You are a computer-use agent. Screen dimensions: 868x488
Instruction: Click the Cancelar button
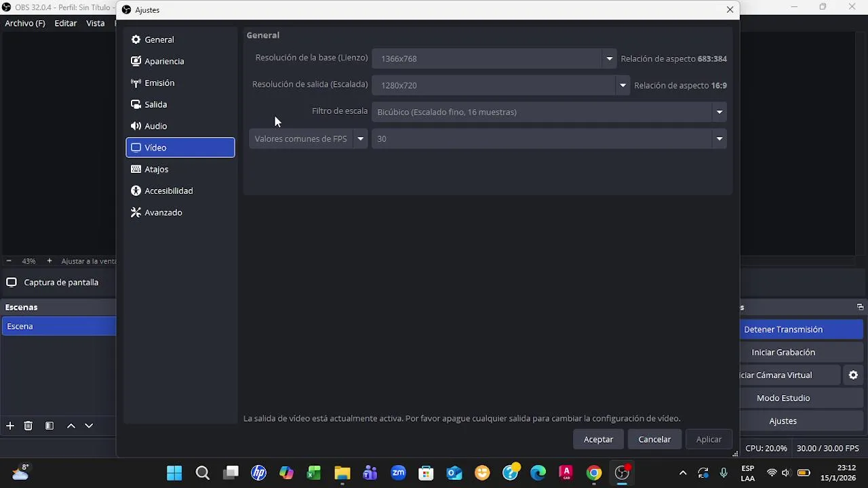coord(654,439)
